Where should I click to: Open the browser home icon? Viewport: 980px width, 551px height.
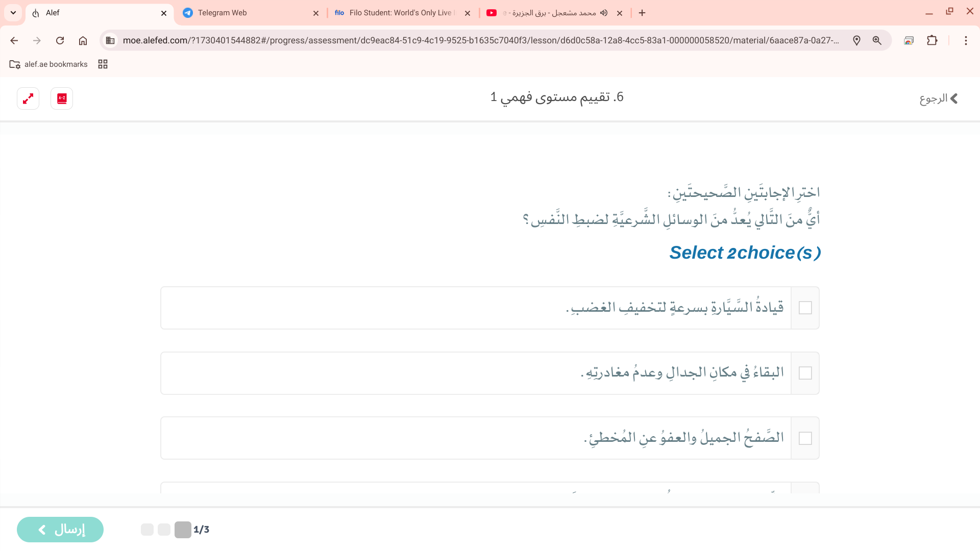coord(83,41)
